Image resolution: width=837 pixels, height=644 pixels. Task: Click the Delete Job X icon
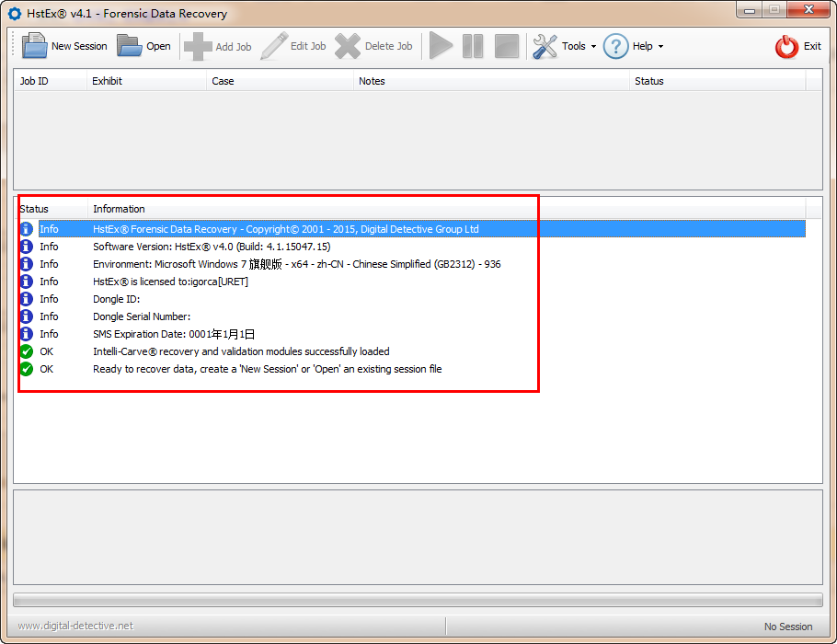click(x=348, y=46)
